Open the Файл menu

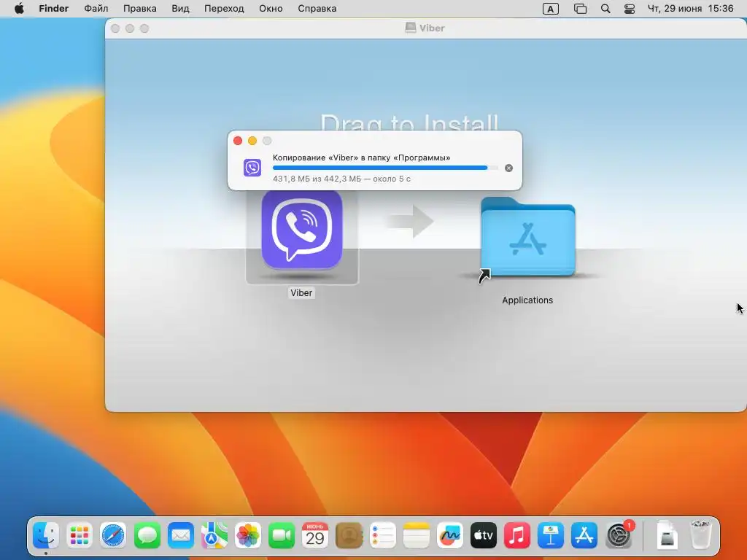[96, 9]
